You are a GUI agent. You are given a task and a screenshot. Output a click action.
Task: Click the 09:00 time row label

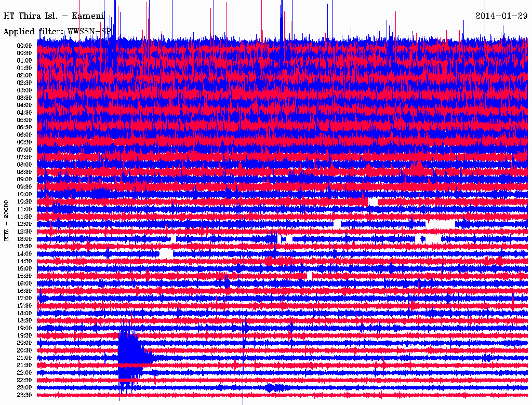pos(24,179)
